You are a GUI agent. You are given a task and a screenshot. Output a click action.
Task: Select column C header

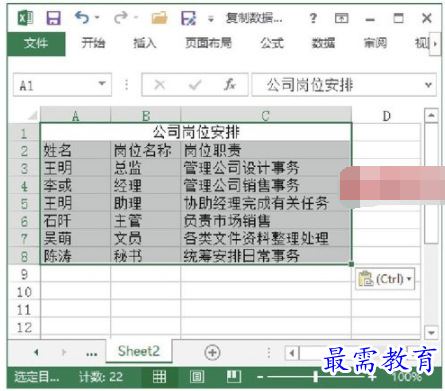tap(266, 116)
